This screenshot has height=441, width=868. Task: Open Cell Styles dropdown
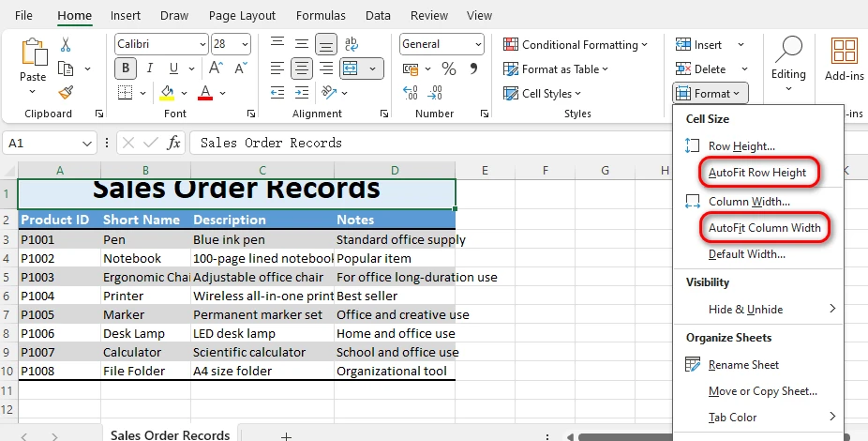[542, 94]
